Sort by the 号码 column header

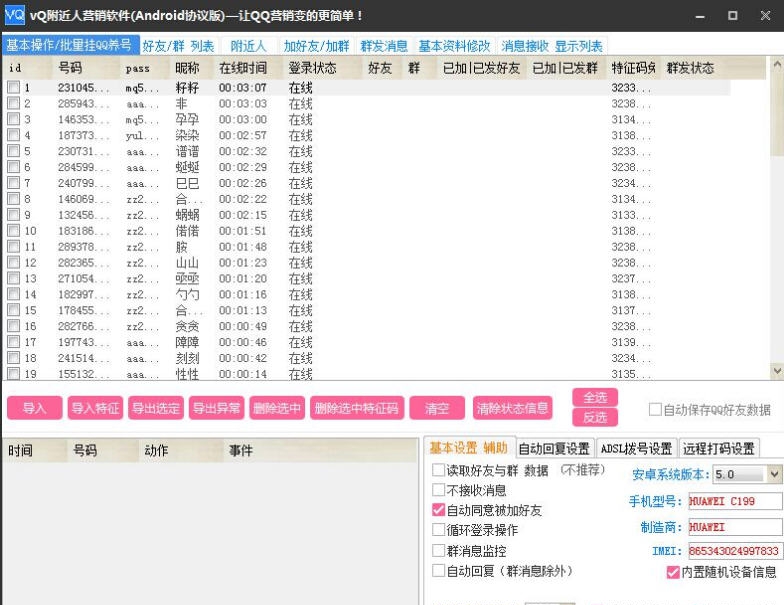tap(86, 68)
